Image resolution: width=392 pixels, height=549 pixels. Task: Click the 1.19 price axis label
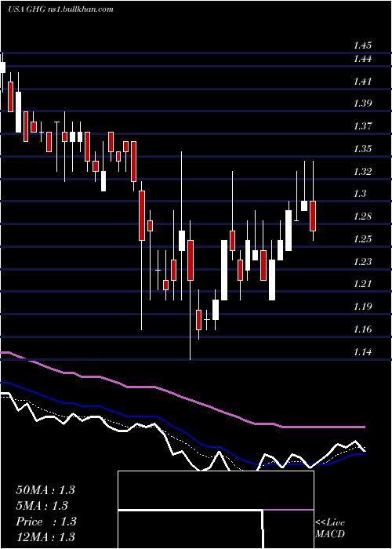[x=362, y=307]
